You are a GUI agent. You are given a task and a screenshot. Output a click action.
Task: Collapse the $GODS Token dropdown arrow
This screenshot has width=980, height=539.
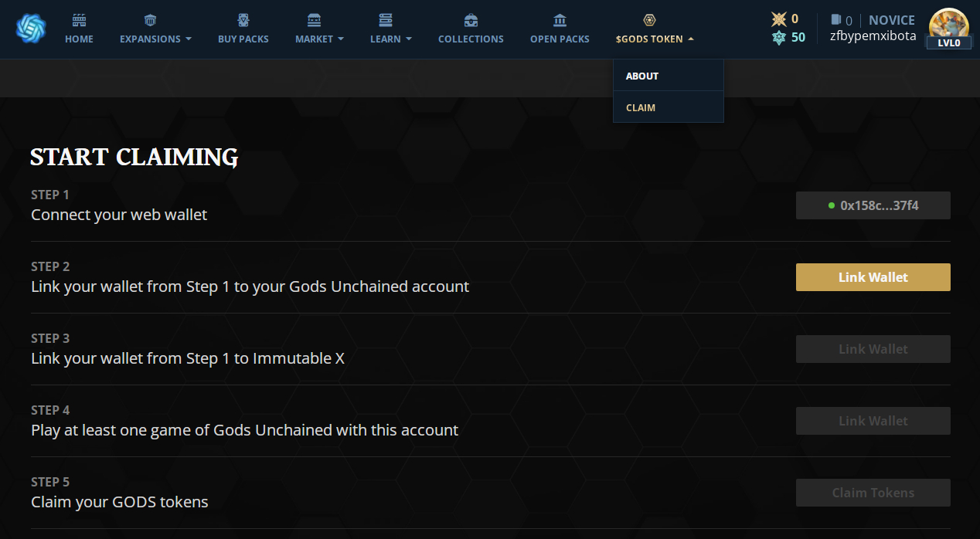pyautogui.click(x=691, y=39)
